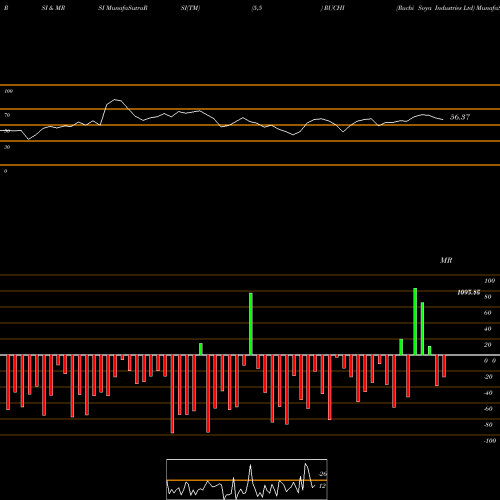This screenshot has width=500, height=500.
Task: Click the -40 label on the MR axis
Action: 488,393
